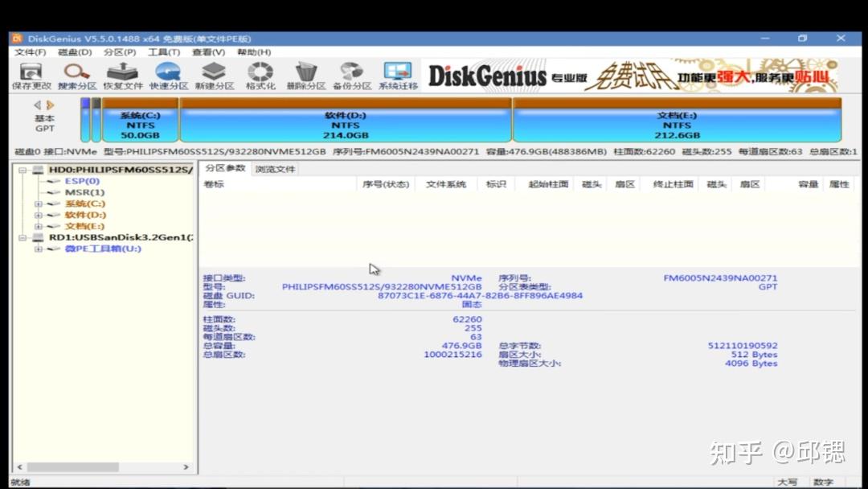Collapse the HD0:PHILIPSFM60SS512S disk node
The width and height of the screenshot is (868, 489).
(x=23, y=170)
